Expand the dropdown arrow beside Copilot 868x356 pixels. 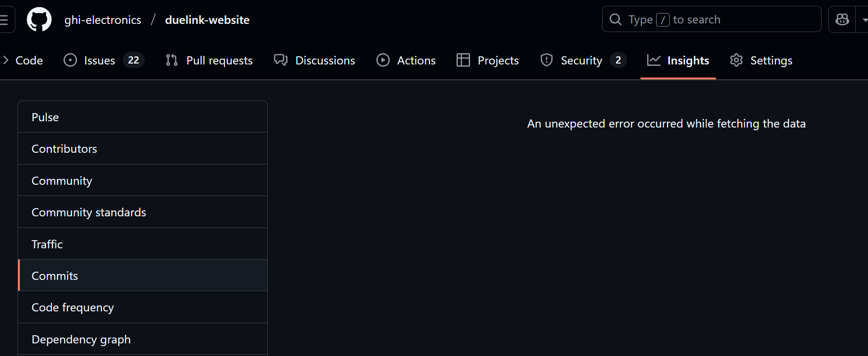click(863, 20)
